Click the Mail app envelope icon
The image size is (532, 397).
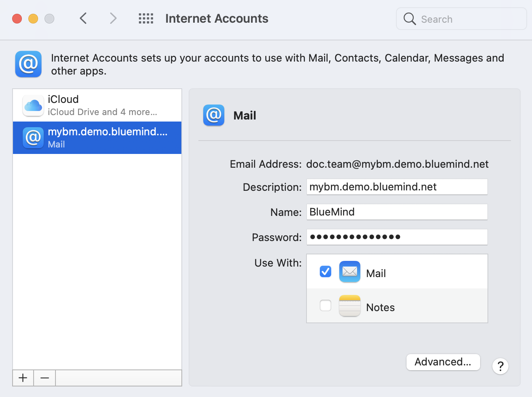pyautogui.click(x=349, y=272)
